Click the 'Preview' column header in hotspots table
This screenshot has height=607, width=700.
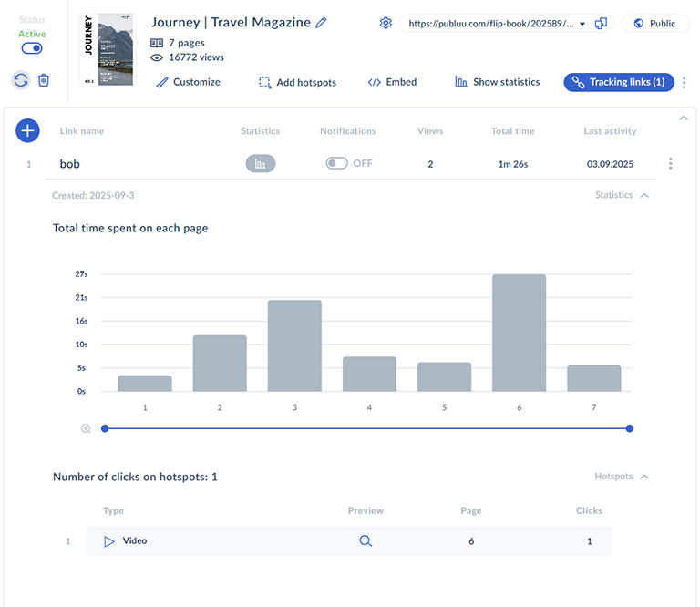coord(365,510)
